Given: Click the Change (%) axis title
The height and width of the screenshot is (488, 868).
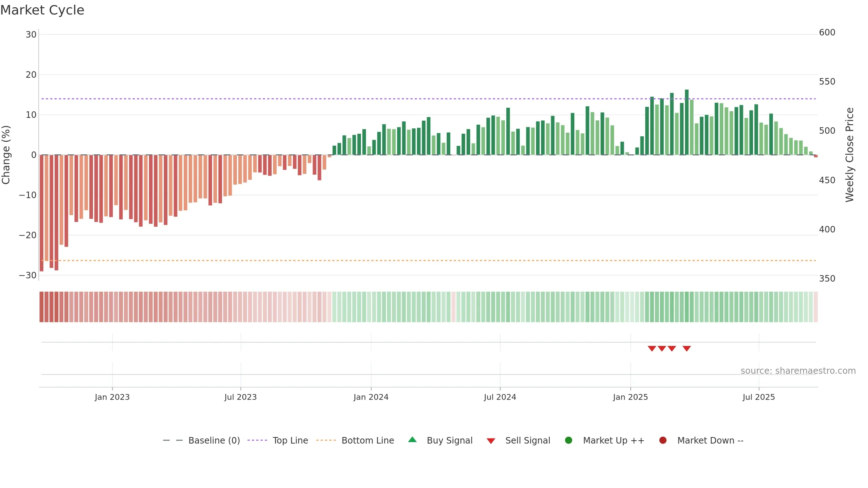Looking at the screenshot, I should pyautogui.click(x=6, y=155).
